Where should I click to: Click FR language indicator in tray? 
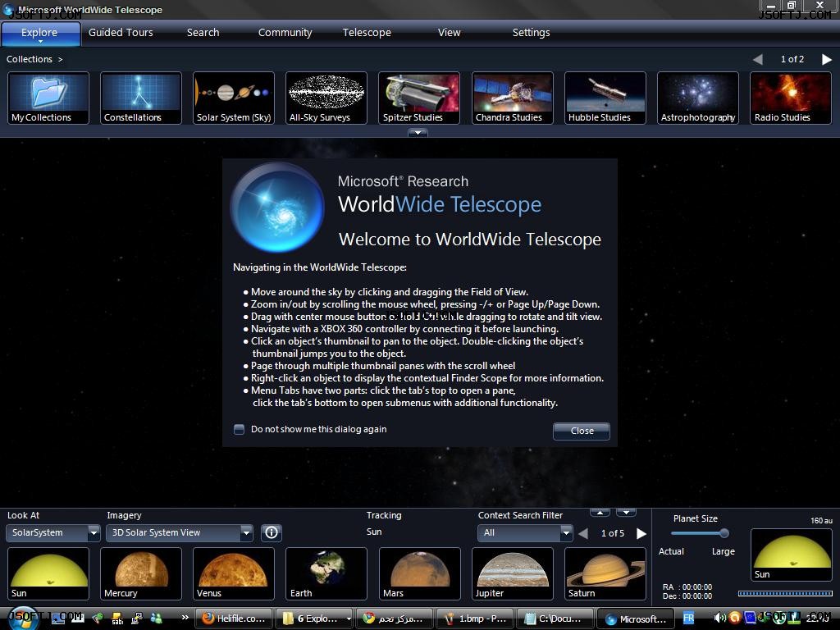click(688, 619)
